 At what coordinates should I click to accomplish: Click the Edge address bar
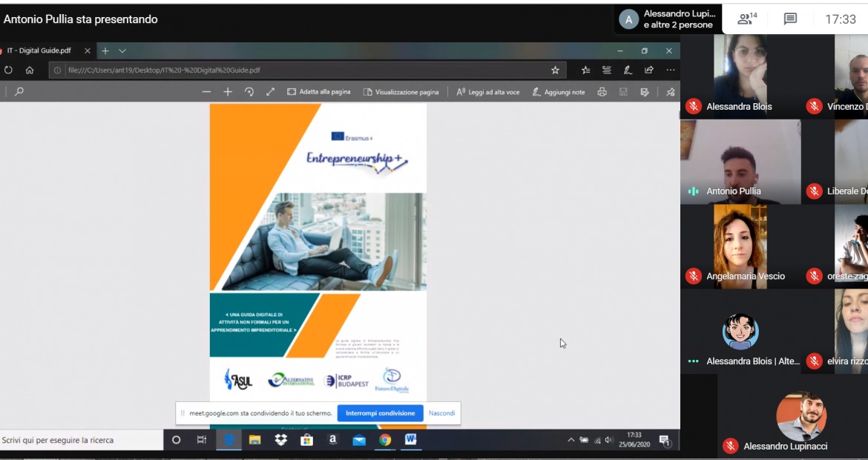[x=307, y=70]
